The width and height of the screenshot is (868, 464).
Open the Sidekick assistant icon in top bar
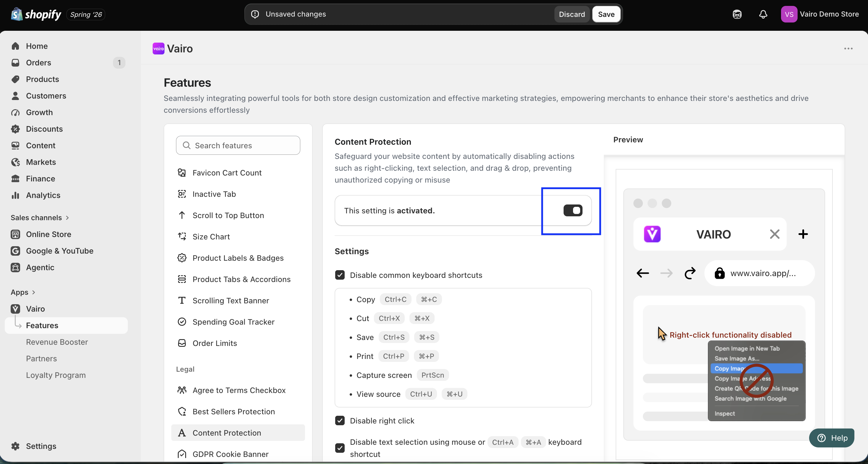(x=737, y=14)
